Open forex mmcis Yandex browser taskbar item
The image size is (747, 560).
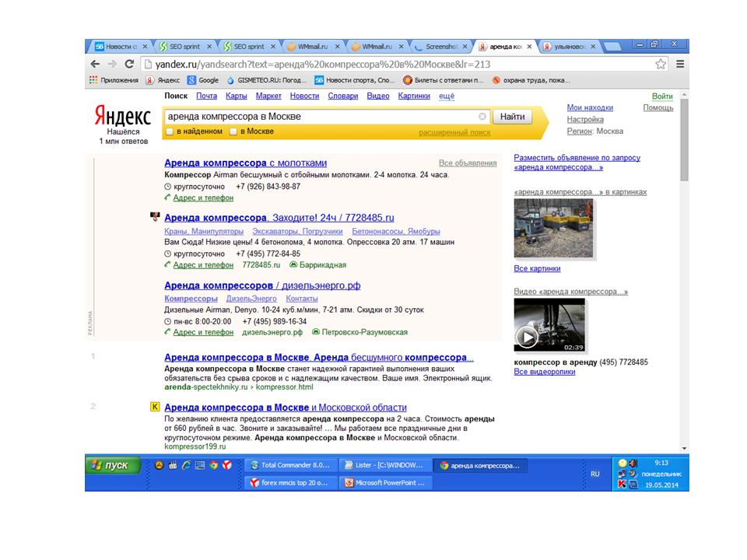290,483
